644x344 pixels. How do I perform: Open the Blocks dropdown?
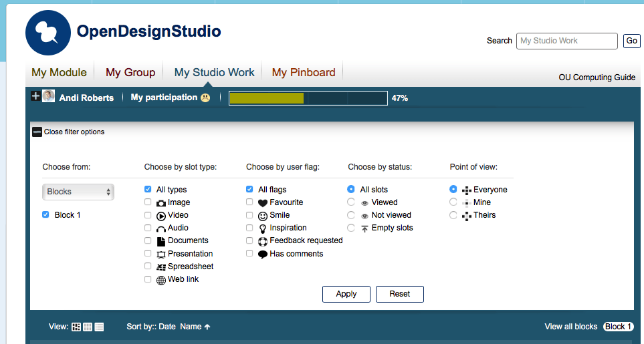tap(78, 192)
